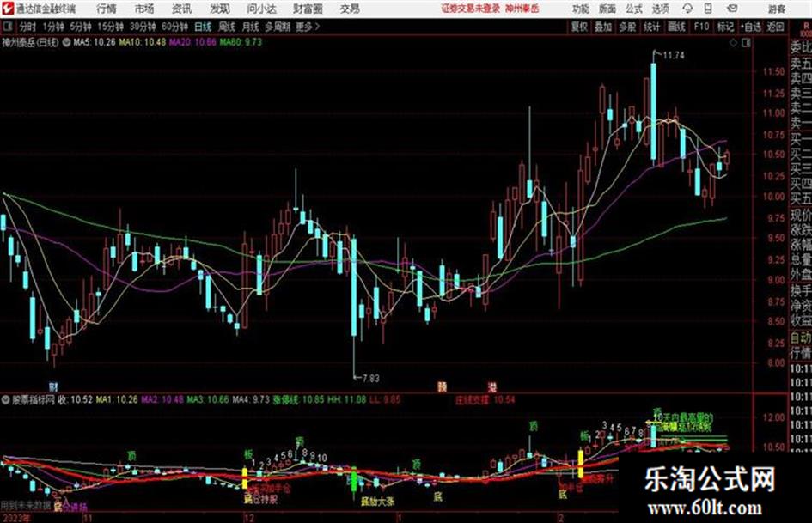812x523 pixels.
Task: Click the 神州泰岳(日线) chart title
Action: [30, 42]
